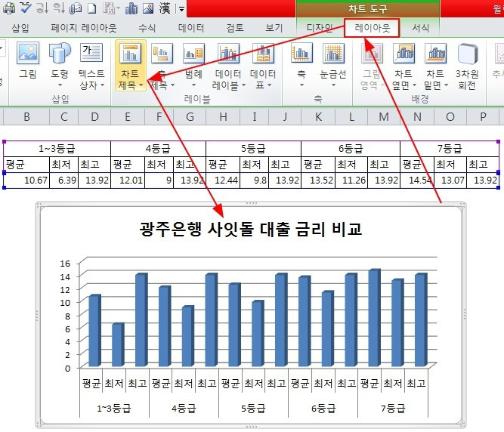Image resolution: width=504 pixels, height=432 pixels.
Task: Switch to chart tools 서식 tab
Action: pos(420,28)
